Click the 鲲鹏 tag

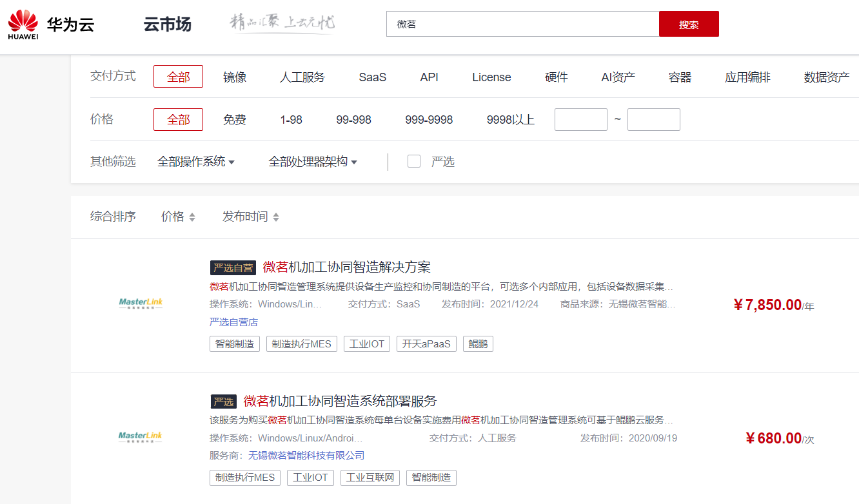click(478, 344)
